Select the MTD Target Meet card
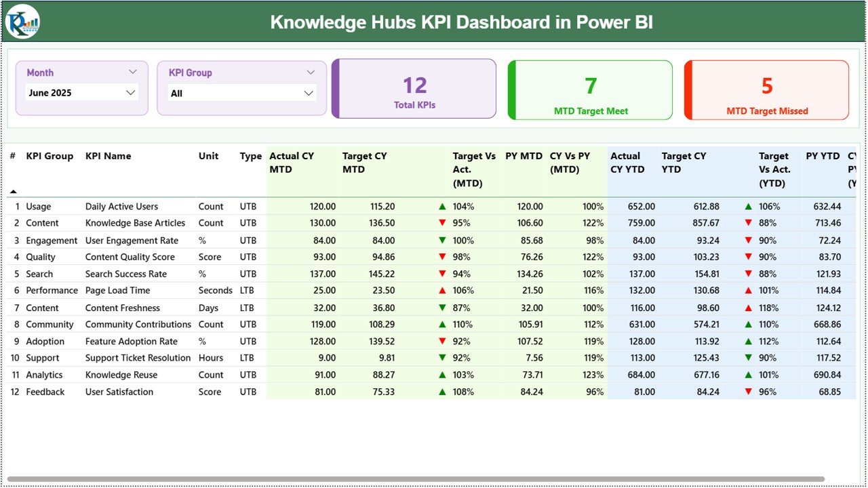The image size is (868, 488). pos(591,90)
